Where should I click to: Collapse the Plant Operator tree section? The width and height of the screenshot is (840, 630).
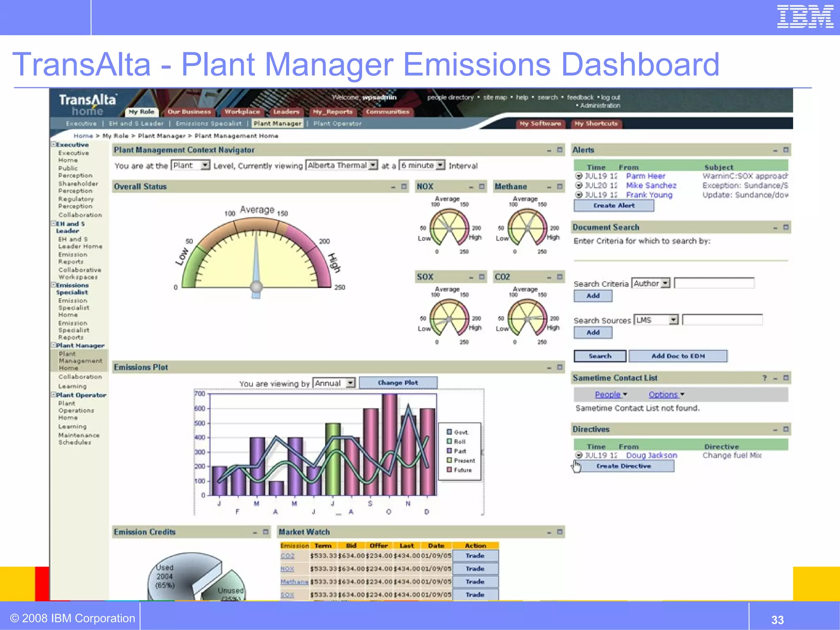coord(53,395)
